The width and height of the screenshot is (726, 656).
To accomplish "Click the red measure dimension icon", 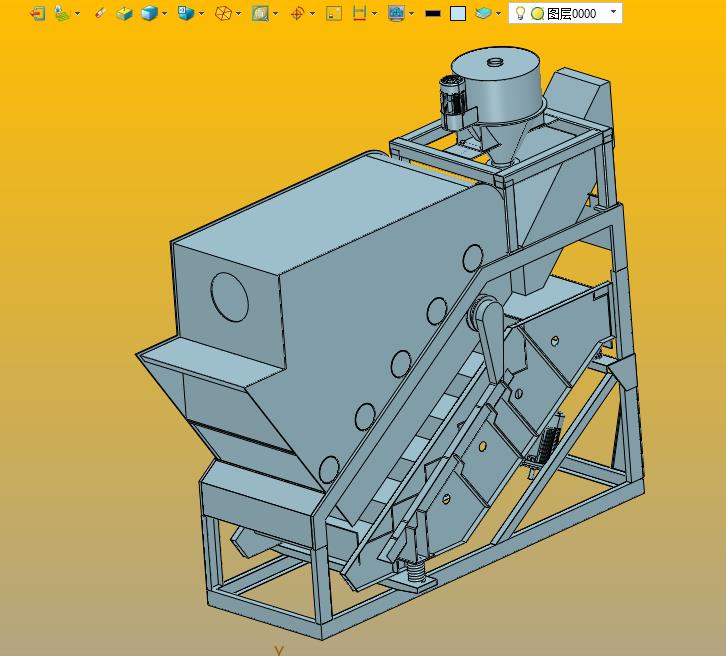I will (x=359, y=13).
